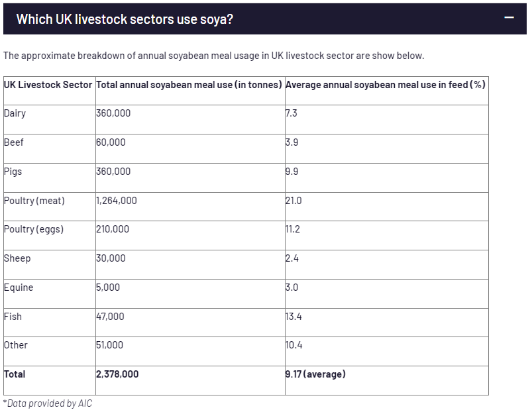Select the Sheep 2.4 percentage cell
This screenshot has width=532, height=418.
click(x=292, y=258)
